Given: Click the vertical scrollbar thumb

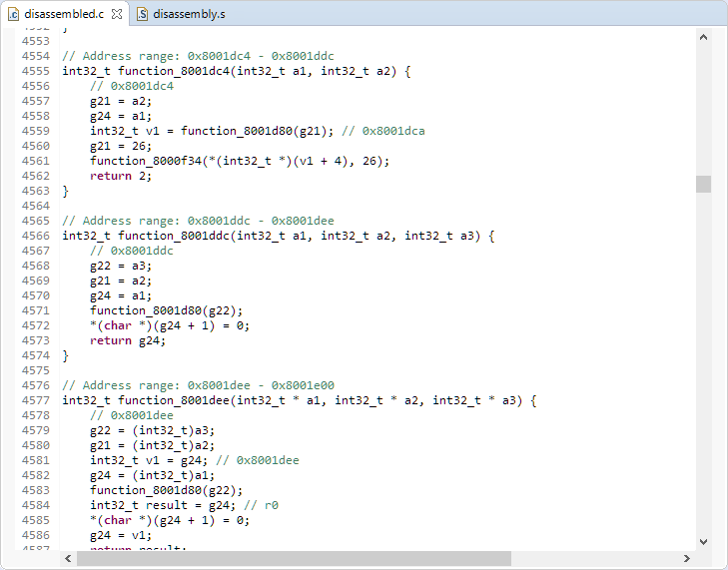Looking at the screenshot, I should [703, 184].
